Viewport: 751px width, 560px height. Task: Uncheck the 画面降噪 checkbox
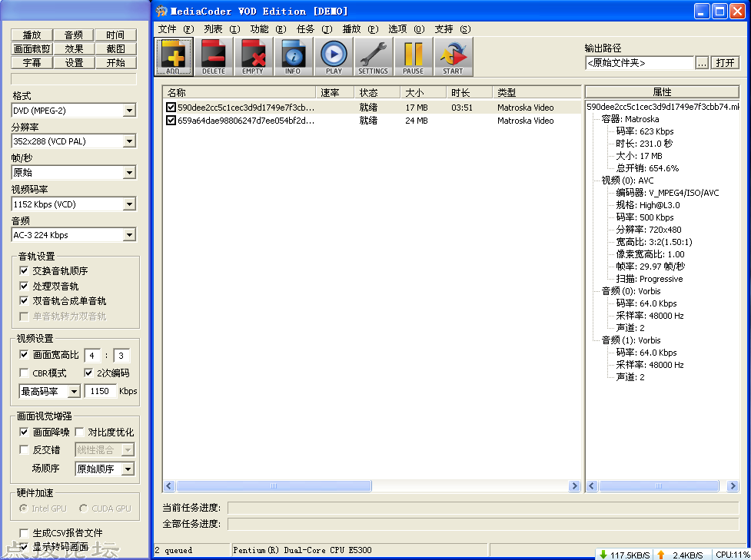(24, 432)
